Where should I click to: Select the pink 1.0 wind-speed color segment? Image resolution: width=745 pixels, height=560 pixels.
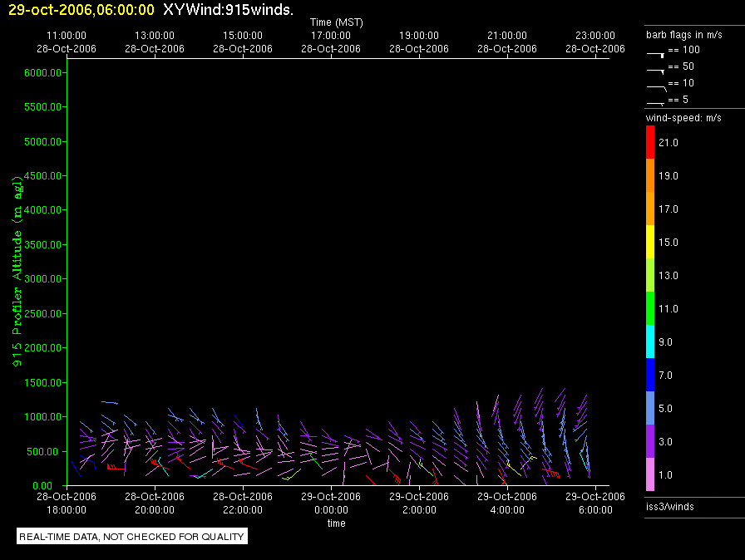coord(650,474)
